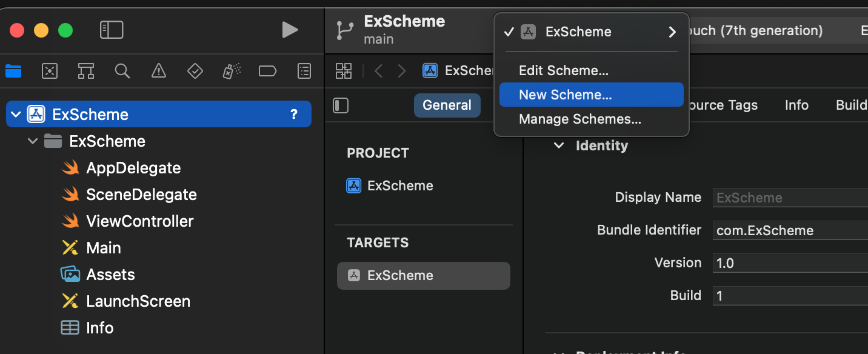
Task: Switch to the Info tab
Action: click(x=796, y=105)
